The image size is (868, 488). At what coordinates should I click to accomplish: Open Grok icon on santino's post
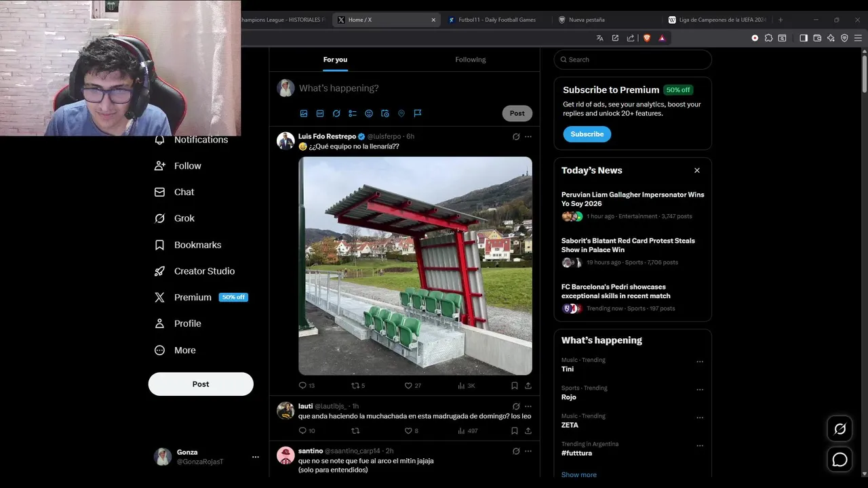pos(516,451)
